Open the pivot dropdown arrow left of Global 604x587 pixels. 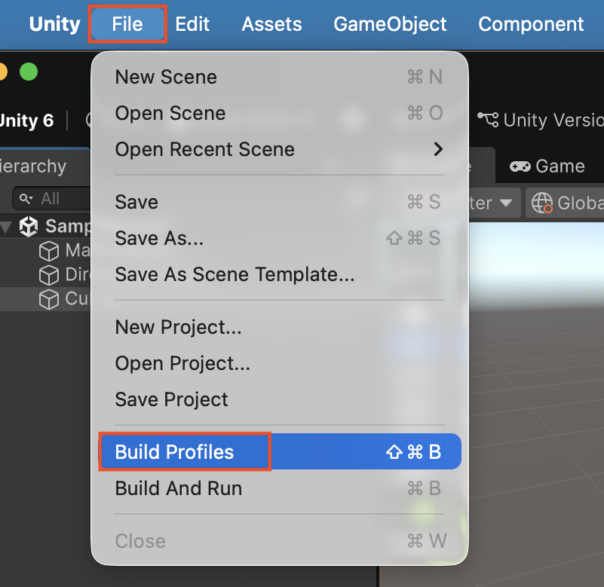[x=505, y=203]
